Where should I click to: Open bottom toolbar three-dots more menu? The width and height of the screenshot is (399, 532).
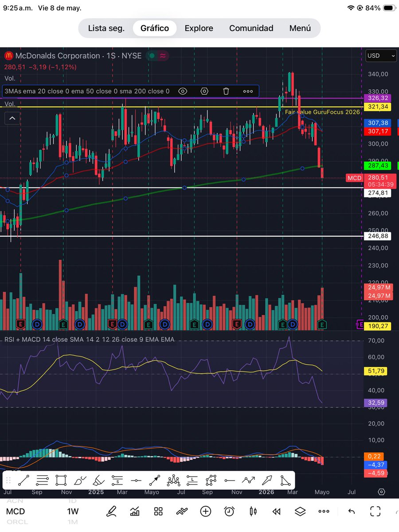coord(324,511)
